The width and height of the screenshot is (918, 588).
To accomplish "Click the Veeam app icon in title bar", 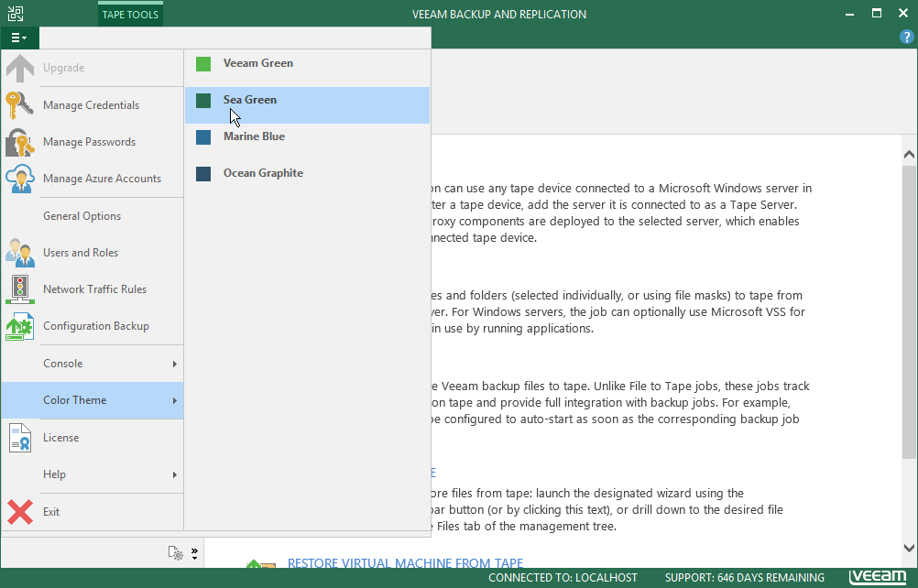I will [16, 14].
